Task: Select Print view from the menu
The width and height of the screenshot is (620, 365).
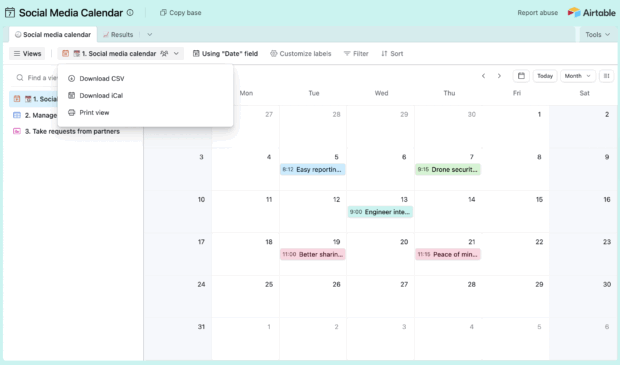Action: [145, 112]
